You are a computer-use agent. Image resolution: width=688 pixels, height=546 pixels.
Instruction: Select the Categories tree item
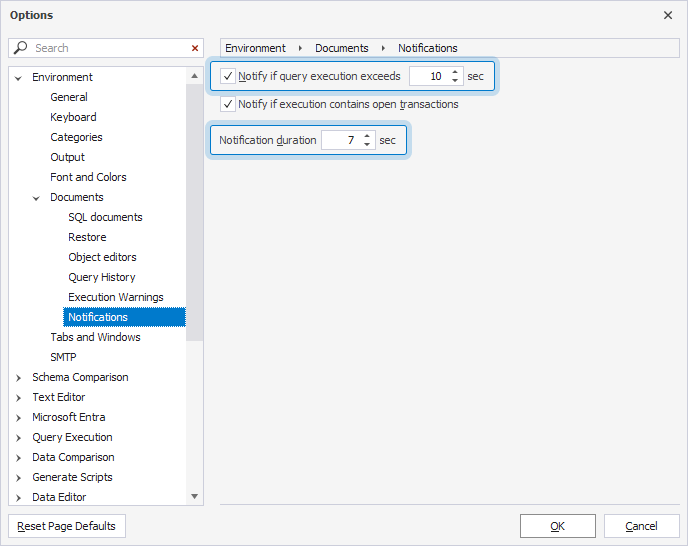pyautogui.click(x=76, y=137)
